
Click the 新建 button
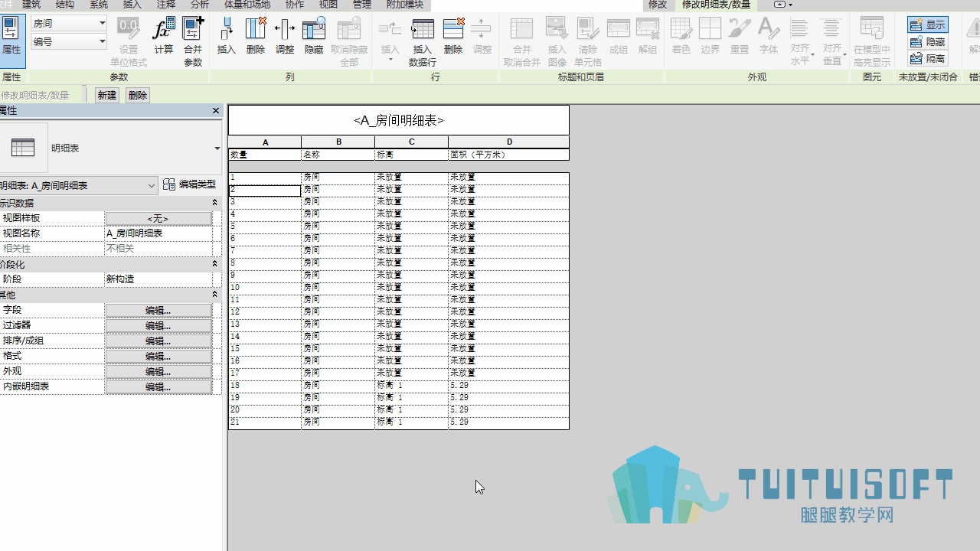pyautogui.click(x=107, y=96)
